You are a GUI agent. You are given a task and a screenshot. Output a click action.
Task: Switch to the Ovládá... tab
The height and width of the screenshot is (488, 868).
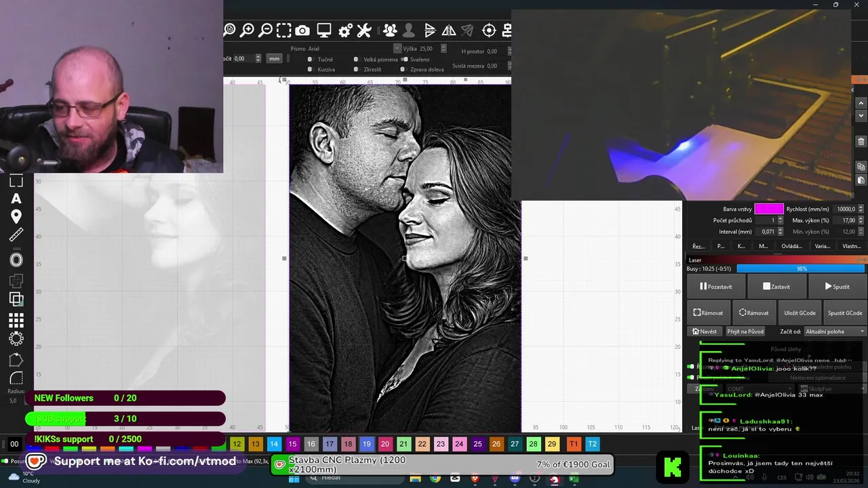791,247
